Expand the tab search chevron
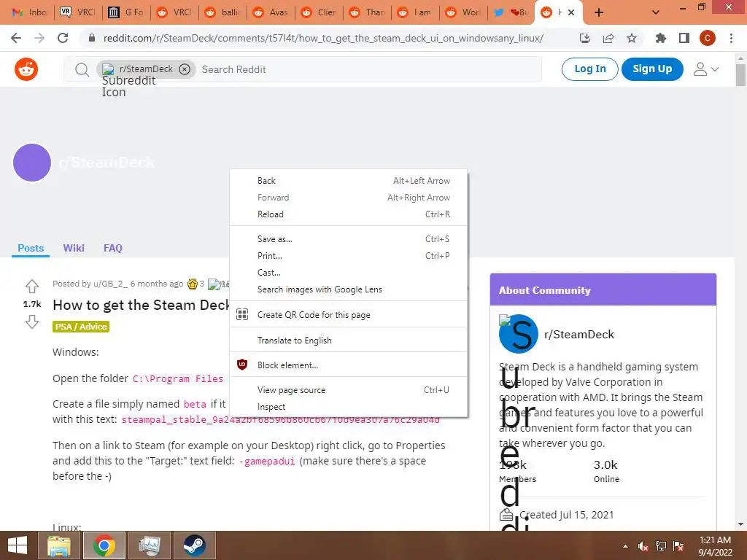 [656, 12]
